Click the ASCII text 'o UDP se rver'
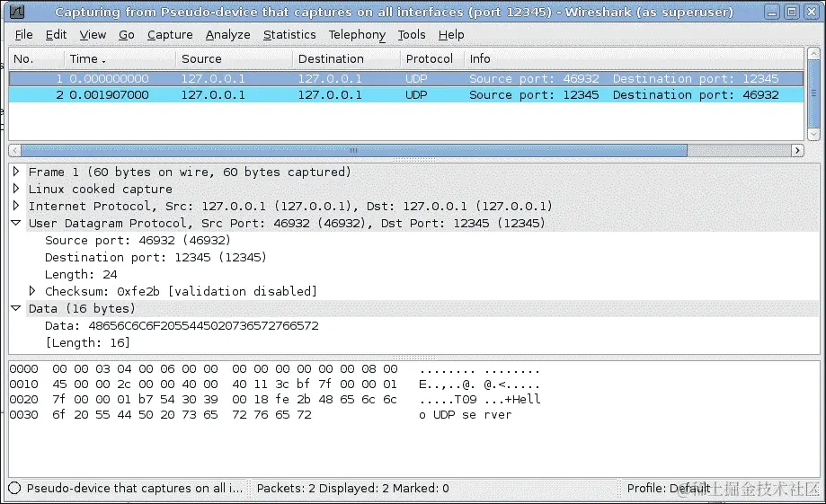826x504 pixels. 466,415
